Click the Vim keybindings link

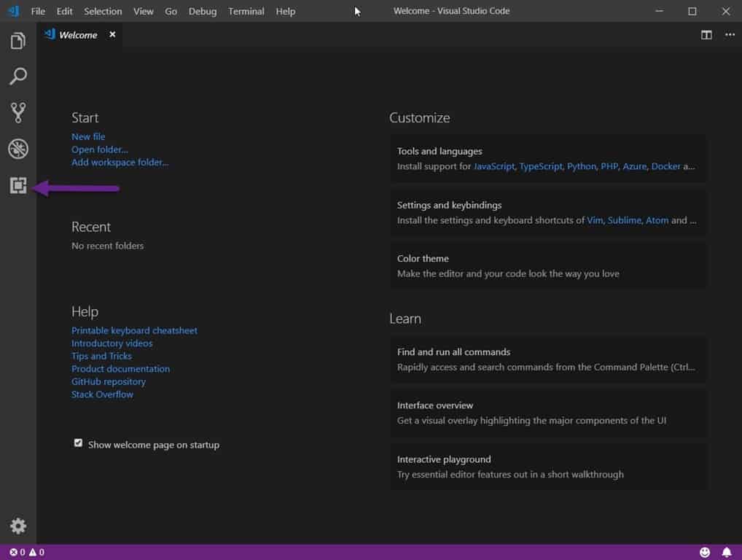[x=595, y=220]
